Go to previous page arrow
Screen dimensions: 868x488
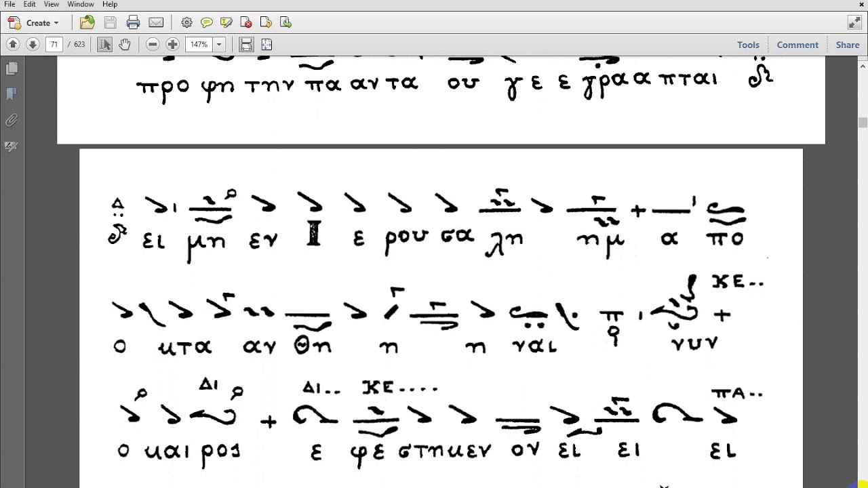pyautogui.click(x=12, y=45)
